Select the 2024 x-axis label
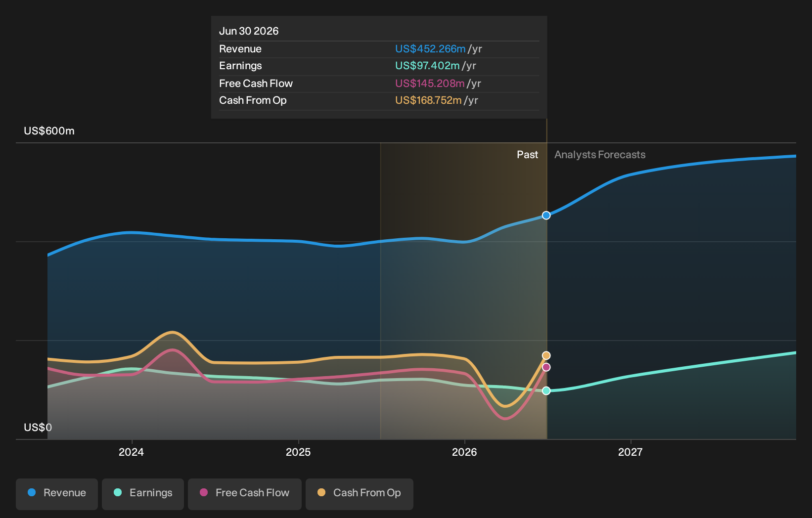 tap(131, 452)
